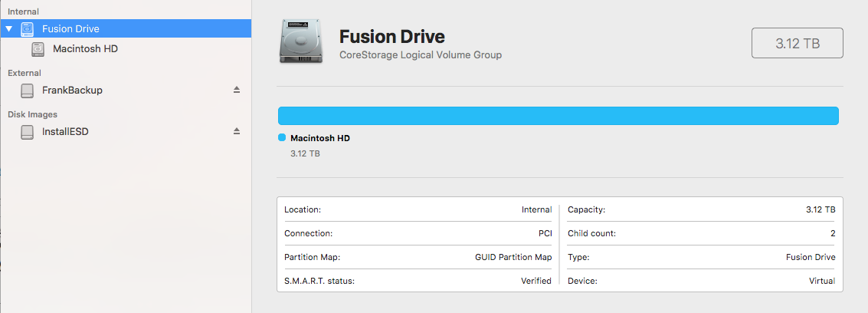The height and width of the screenshot is (313, 868).
Task: Click the 3.12 TB capacity box
Action: (797, 44)
